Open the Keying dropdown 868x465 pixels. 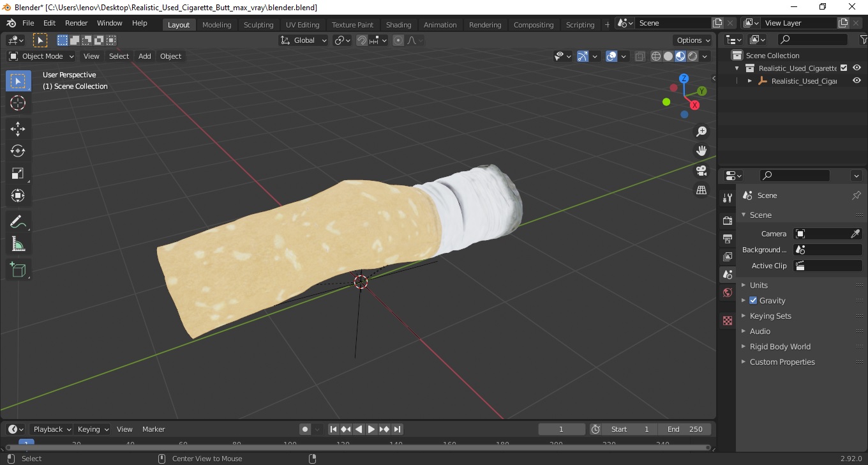coord(93,429)
